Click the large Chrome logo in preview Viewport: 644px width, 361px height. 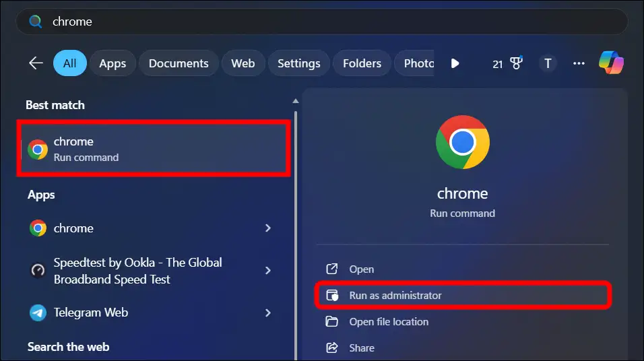[463, 142]
